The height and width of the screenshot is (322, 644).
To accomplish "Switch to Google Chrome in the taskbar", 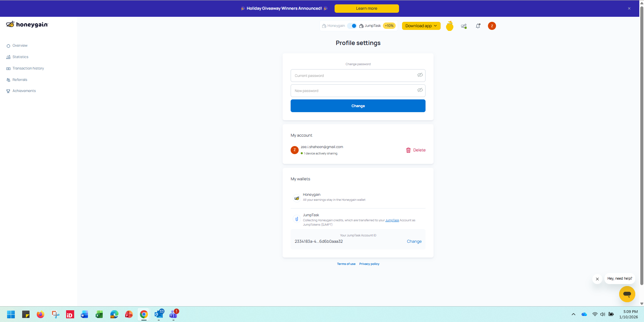I will [x=144, y=315].
